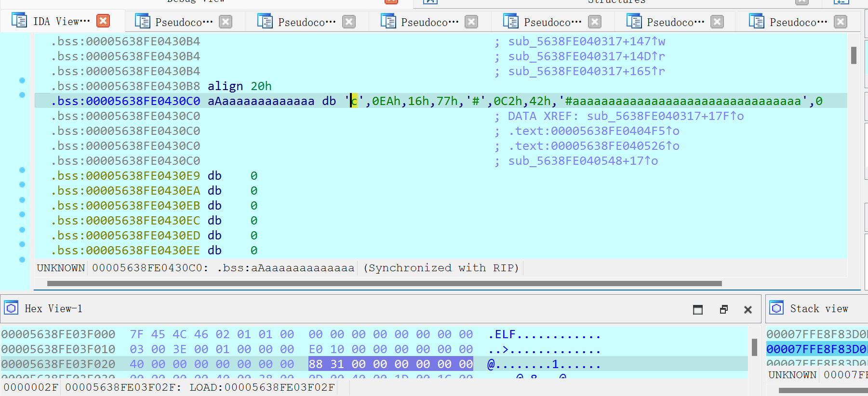Screen dimensions: 868x396
Task: Close the Hex View-1 panel
Action: [748, 309]
